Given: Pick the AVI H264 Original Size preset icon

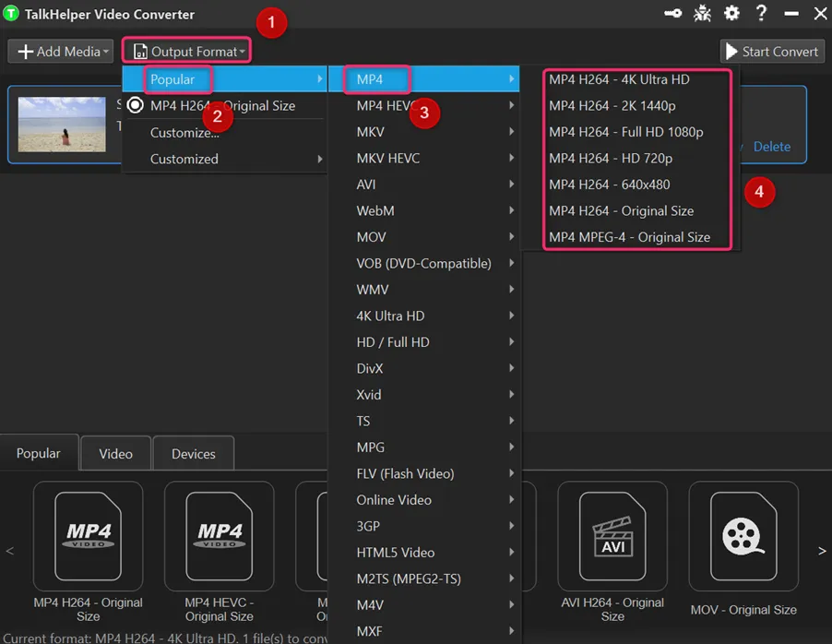Looking at the screenshot, I should point(612,536).
